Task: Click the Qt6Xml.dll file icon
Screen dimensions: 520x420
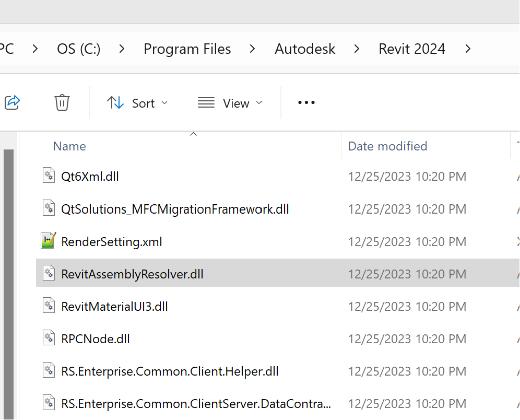Action: point(49,175)
